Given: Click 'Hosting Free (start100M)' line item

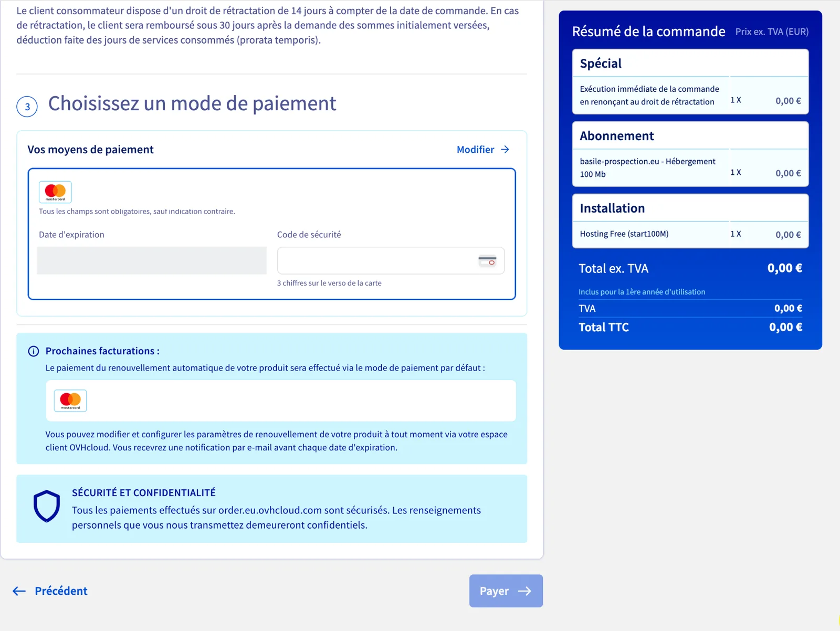Looking at the screenshot, I should pos(624,234).
